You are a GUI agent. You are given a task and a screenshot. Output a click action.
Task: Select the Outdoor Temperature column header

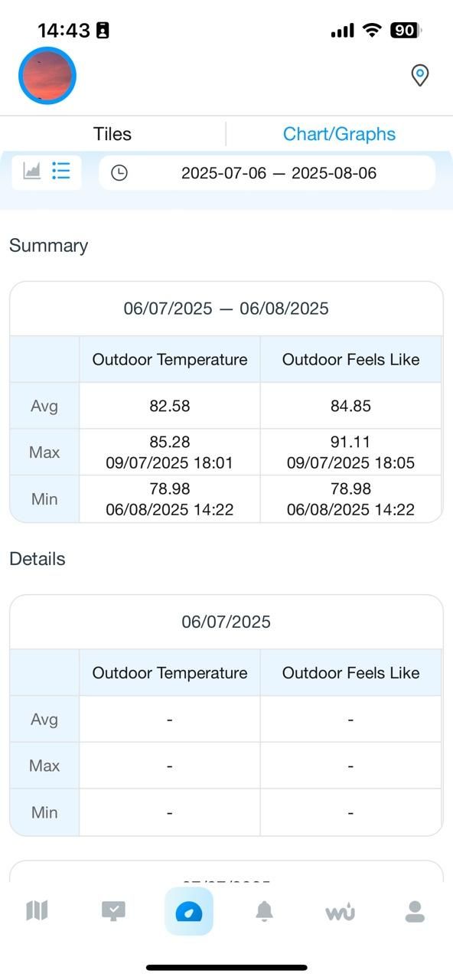pyautogui.click(x=169, y=359)
